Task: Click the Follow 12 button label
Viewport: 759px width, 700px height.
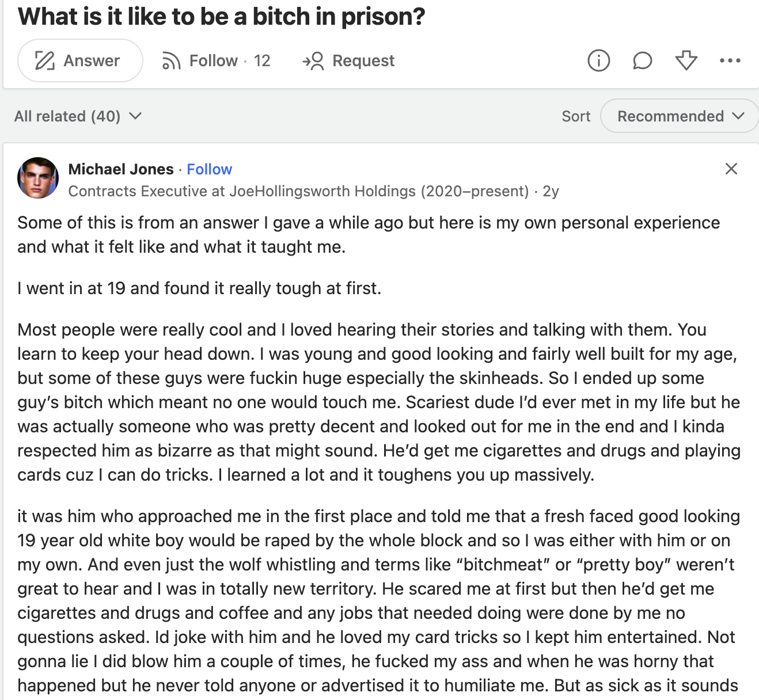Action: click(x=230, y=60)
